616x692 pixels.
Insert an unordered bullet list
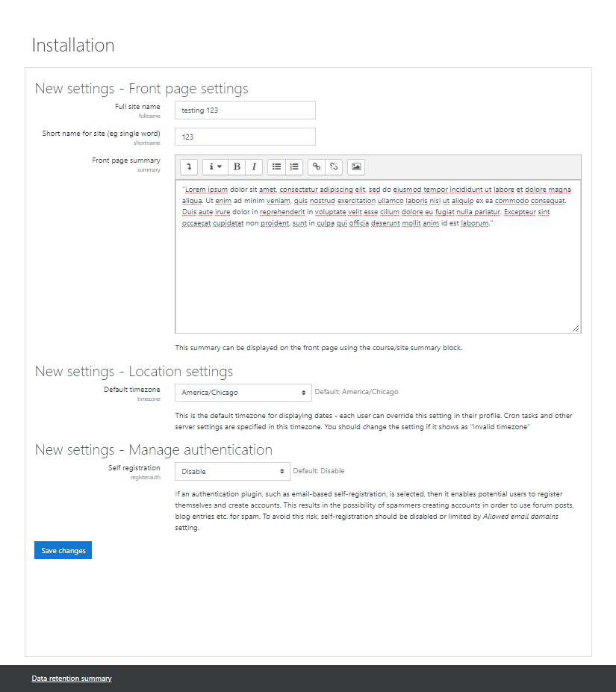(276, 166)
